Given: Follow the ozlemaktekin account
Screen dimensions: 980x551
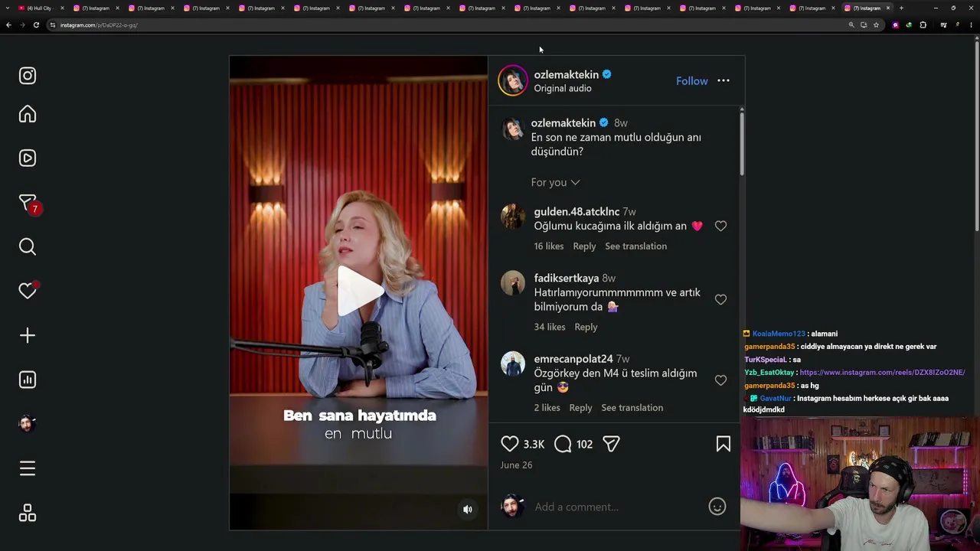Looking at the screenshot, I should click(691, 81).
